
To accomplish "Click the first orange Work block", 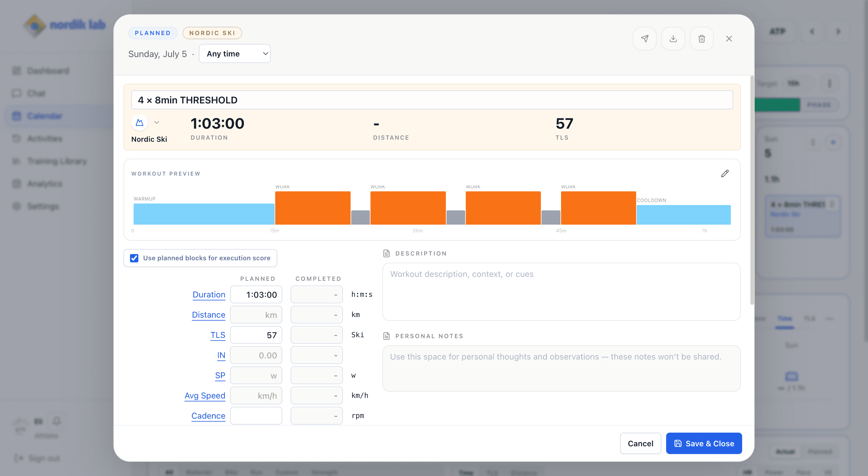I will point(313,208).
